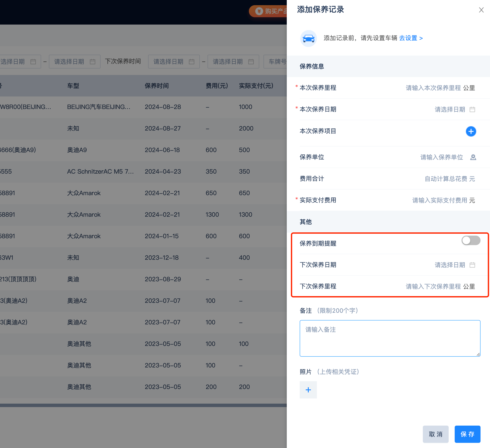Click the 其他 section header
Image resolution: width=490 pixels, height=448 pixels.
pos(388,222)
